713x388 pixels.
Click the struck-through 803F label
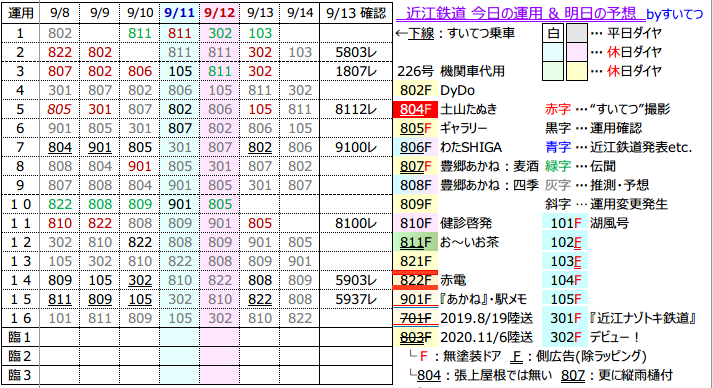[x=415, y=337]
